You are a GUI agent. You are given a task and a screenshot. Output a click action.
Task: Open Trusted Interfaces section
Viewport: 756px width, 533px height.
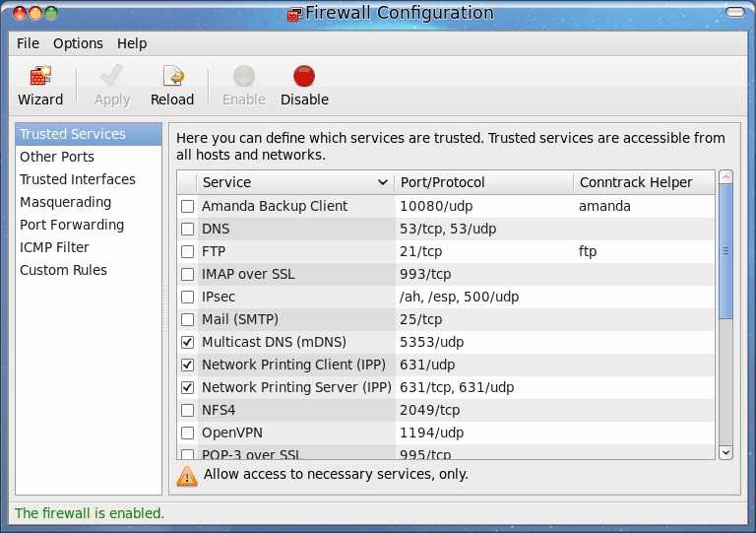[89, 179]
